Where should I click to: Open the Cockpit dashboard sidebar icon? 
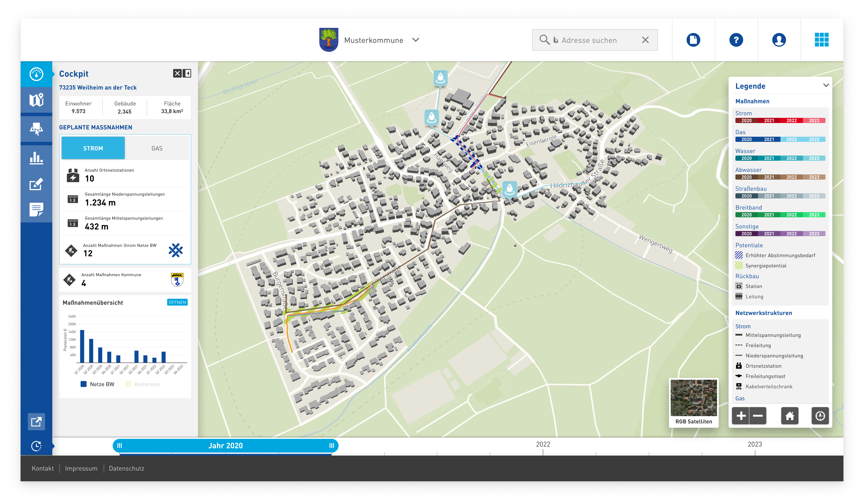(36, 74)
